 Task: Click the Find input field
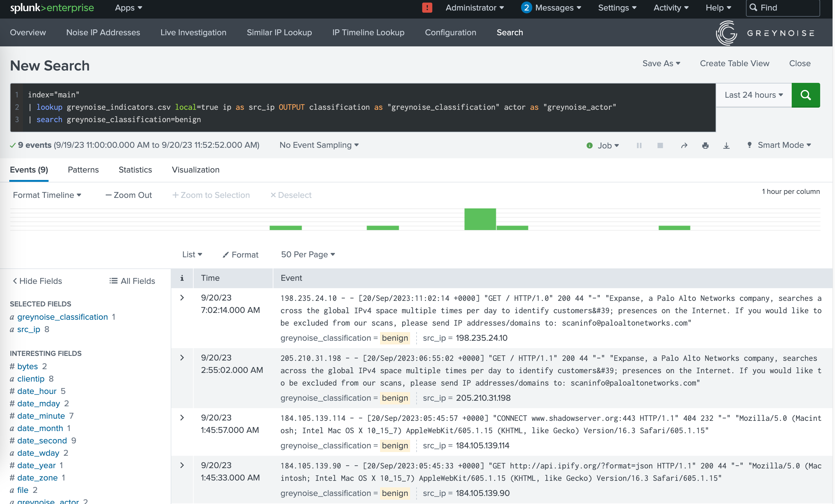click(786, 8)
